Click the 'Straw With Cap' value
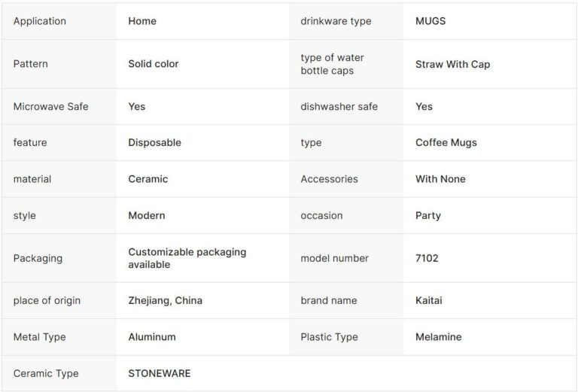The height and width of the screenshot is (392, 578). [452, 64]
